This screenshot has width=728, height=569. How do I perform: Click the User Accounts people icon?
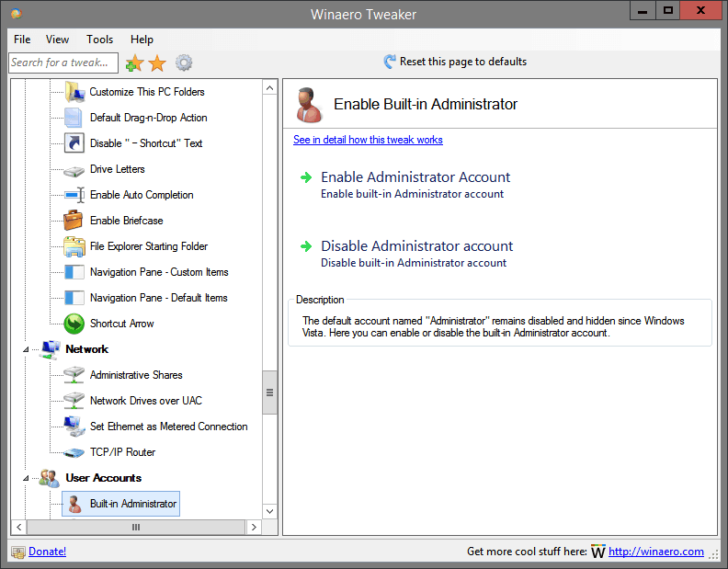(x=50, y=478)
